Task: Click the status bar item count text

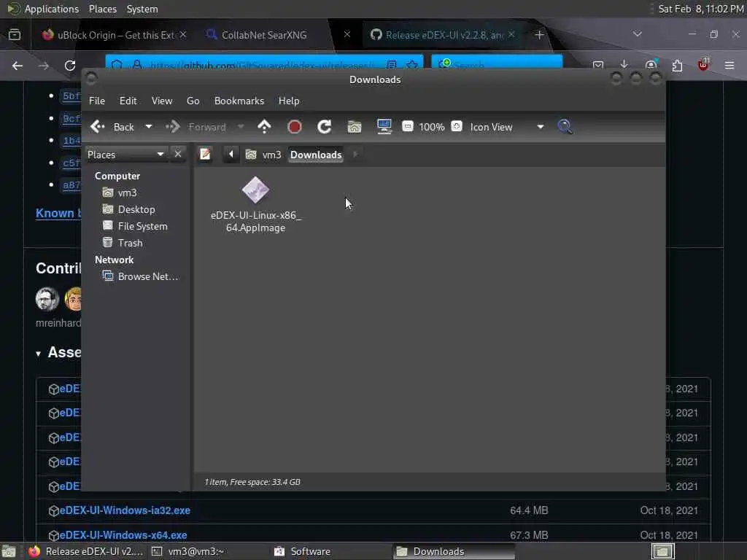Action: pyautogui.click(x=252, y=482)
